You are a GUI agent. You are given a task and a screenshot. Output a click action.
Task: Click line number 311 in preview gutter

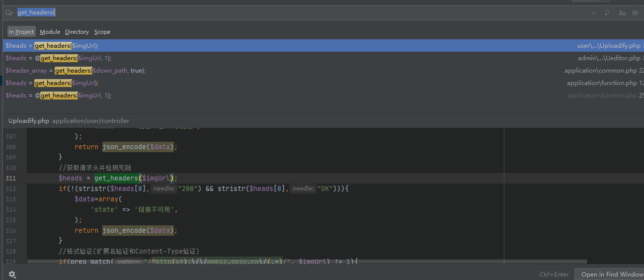[10, 178]
